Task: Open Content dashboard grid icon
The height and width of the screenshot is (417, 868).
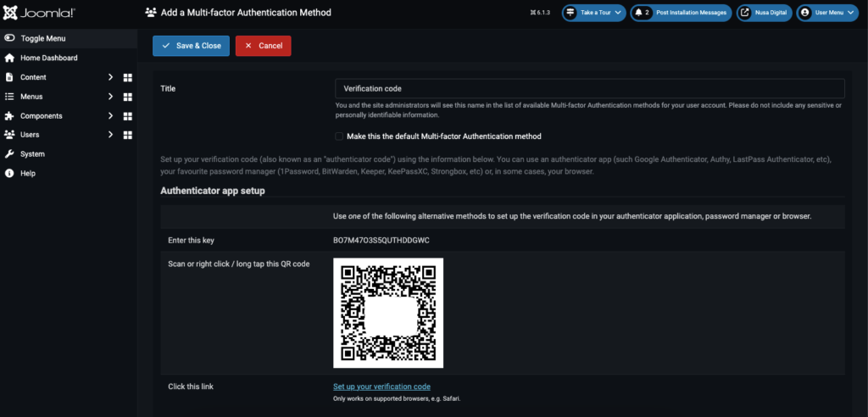Action: pos(127,77)
